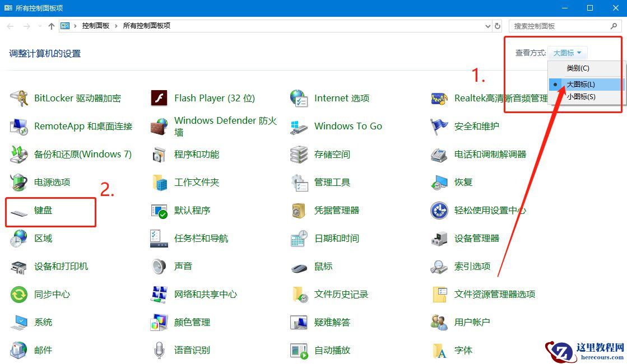Open the 键盘 settings
This screenshot has height=364, width=627.
click(x=44, y=210)
